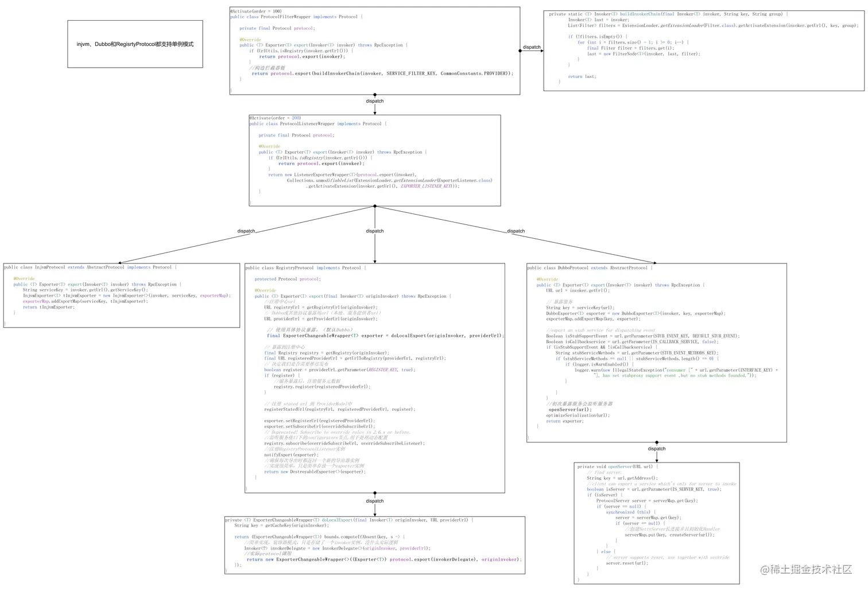Select the ProtocolFilterWrapper class box
Image resolution: width=868 pixels, height=591 pixels.
tap(375, 50)
